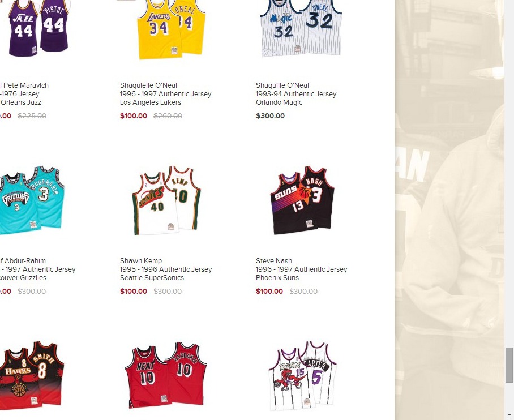Click the Steve Nash Phoenix Suns title
The width and height of the screenshot is (514, 420).
[301, 269]
